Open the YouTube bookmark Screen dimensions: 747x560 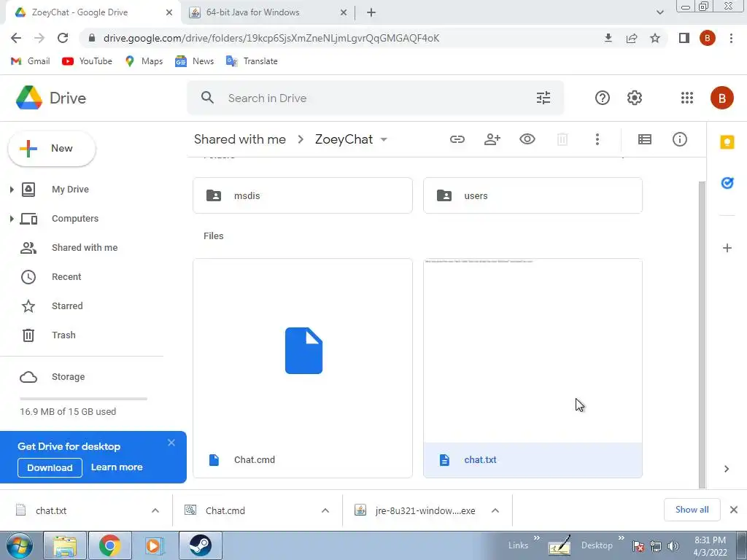click(88, 61)
